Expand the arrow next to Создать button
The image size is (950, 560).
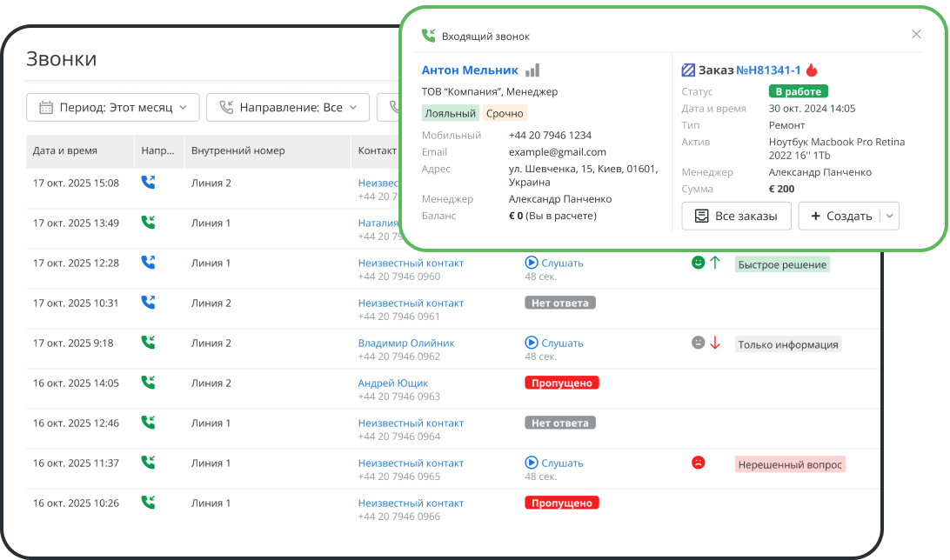(x=889, y=216)
